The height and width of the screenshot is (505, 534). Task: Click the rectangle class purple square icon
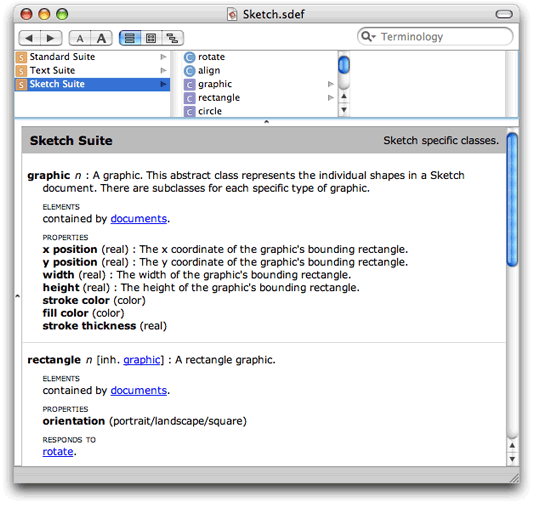coord(189,98)
